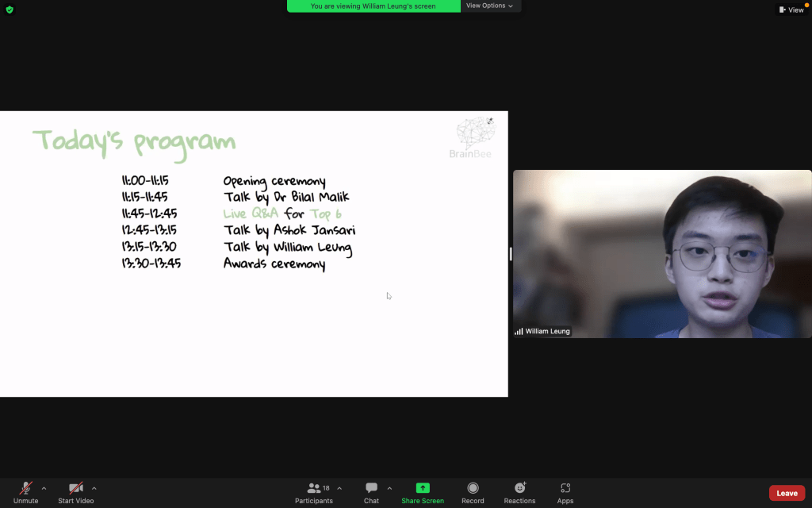
Task: Expand video options arrow beside Start Video
Action: (94, 488)
